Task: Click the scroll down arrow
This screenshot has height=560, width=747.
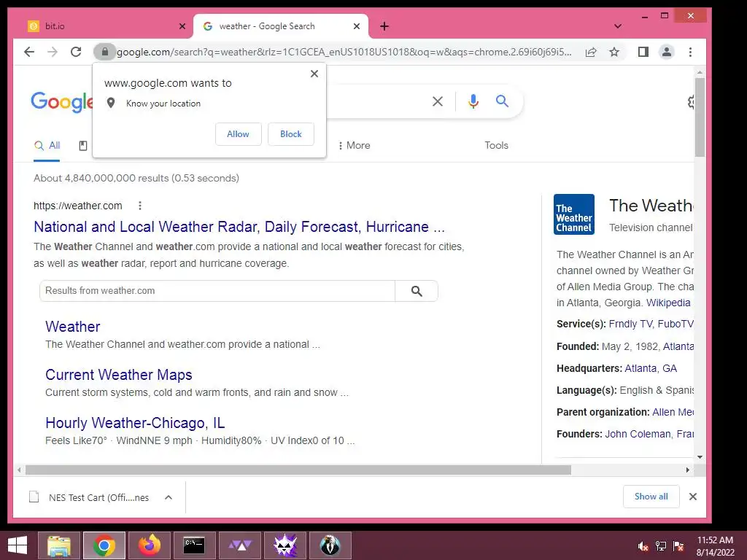Action: [x=700, y=457]
